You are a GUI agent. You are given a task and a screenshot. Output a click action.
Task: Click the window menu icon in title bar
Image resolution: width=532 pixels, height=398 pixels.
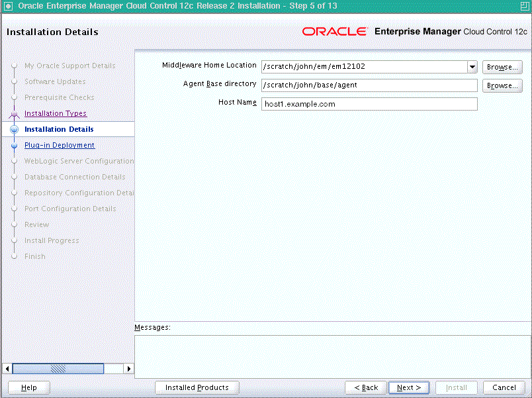tap(8, 6)
